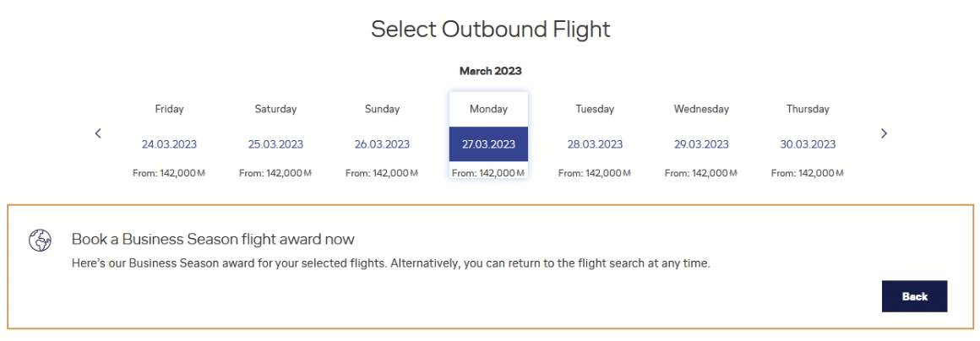The height and width of the screenshot is (341, 980).
Task: Select highlighted Monday 27.03.2023 date
Action: click(x=488, y=144)
